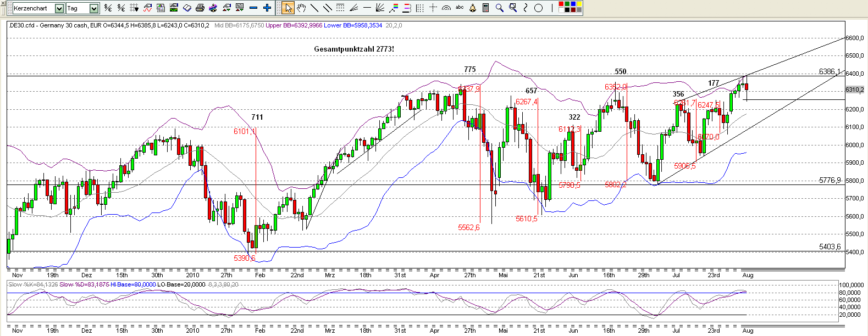The width and height of the screenshot is (868, 336).
Task: Select the parallel channel lines tool
Action: tap(328, 8)
